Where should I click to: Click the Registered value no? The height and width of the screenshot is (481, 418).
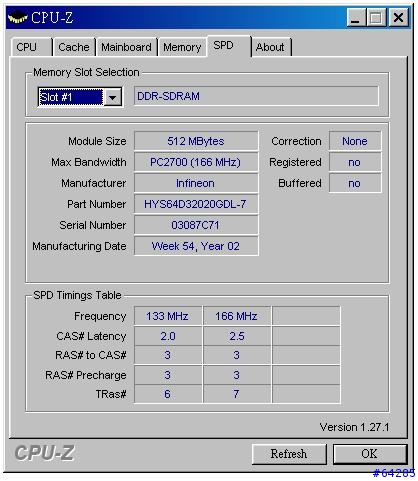point(355,162)
